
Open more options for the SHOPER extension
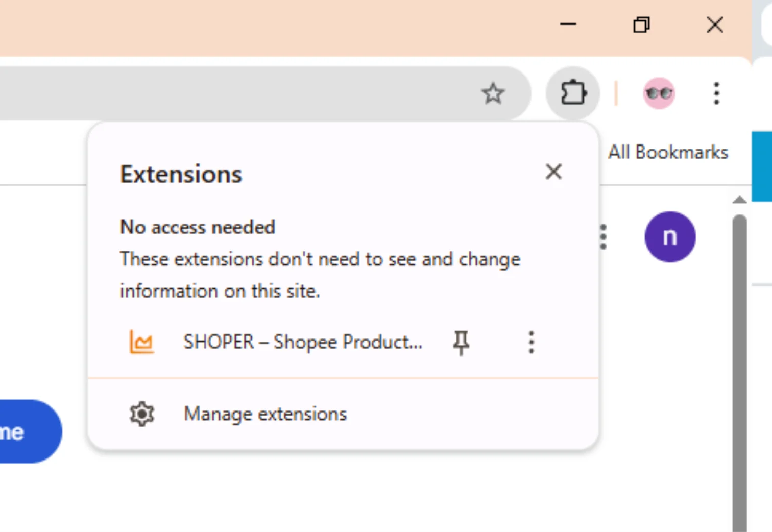(531, 342)
